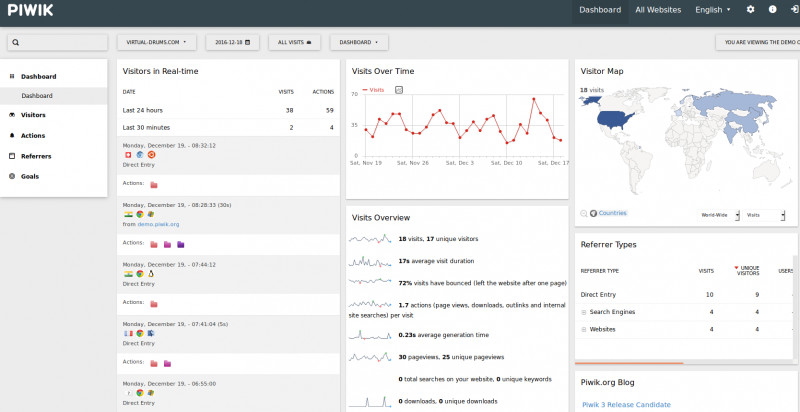Click the info icon in top bar
Viewport: 800px width, 412px height.
[772, 10]
